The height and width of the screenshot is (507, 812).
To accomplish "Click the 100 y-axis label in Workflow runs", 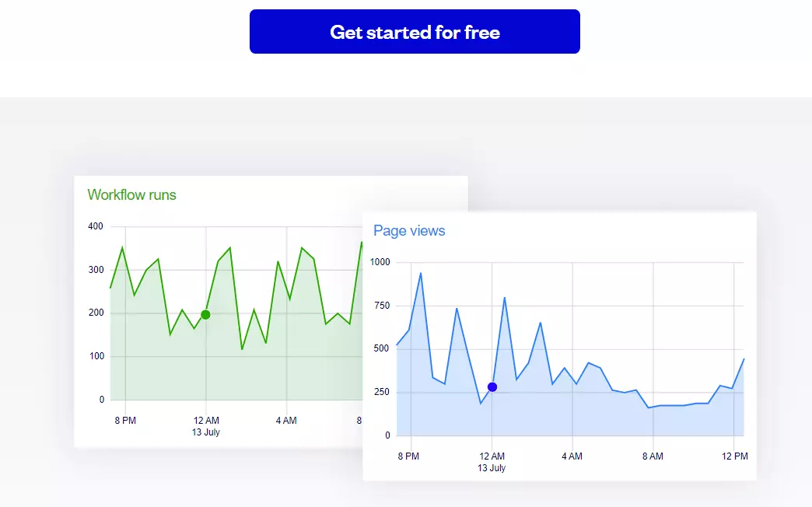I will coord(96,356).
